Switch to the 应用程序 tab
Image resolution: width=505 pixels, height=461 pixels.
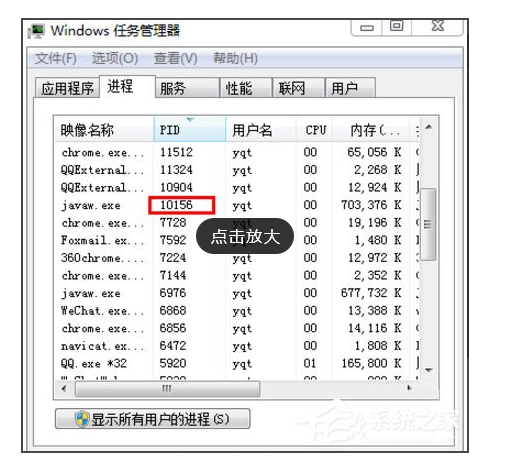click(68, 88)
